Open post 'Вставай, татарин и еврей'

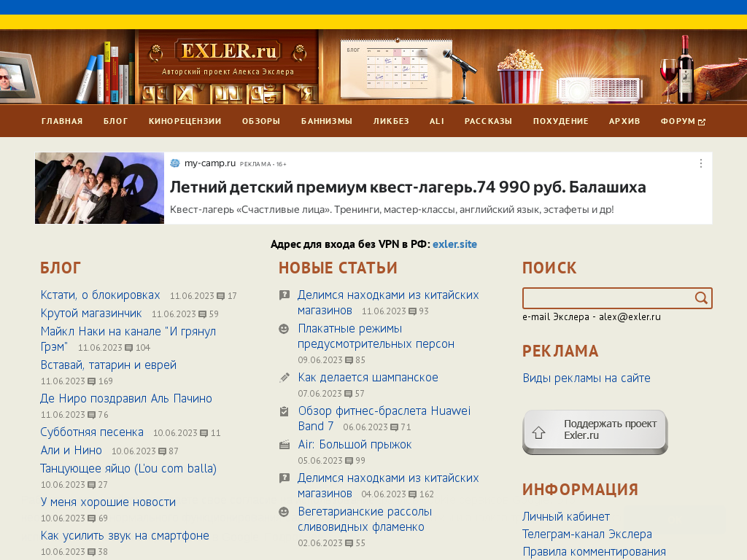tap(109, 365)
